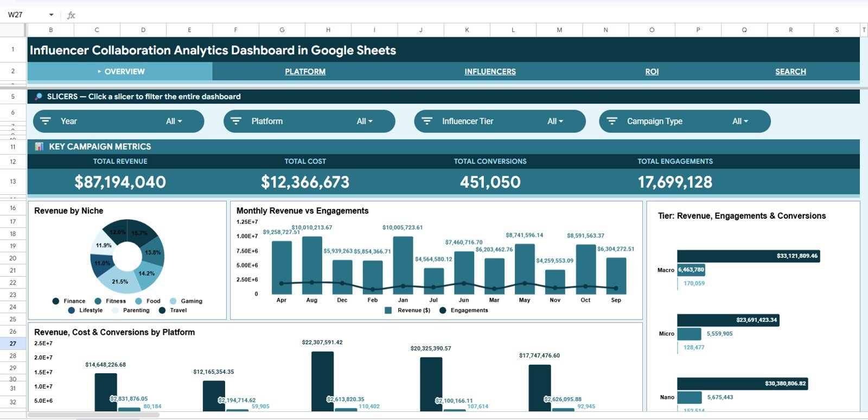Click the Jan revenue bar
Viewport: 868px width, 420px height.
tap(403, 265)
